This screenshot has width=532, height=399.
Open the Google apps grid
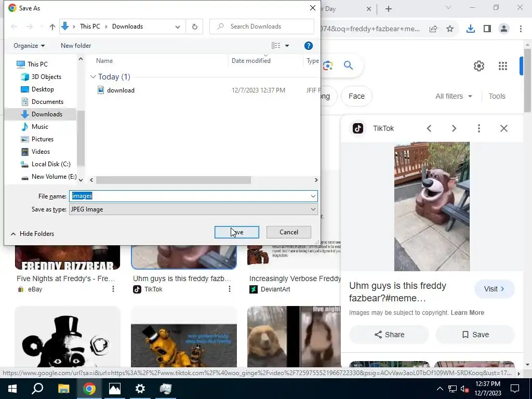(503, 66)
